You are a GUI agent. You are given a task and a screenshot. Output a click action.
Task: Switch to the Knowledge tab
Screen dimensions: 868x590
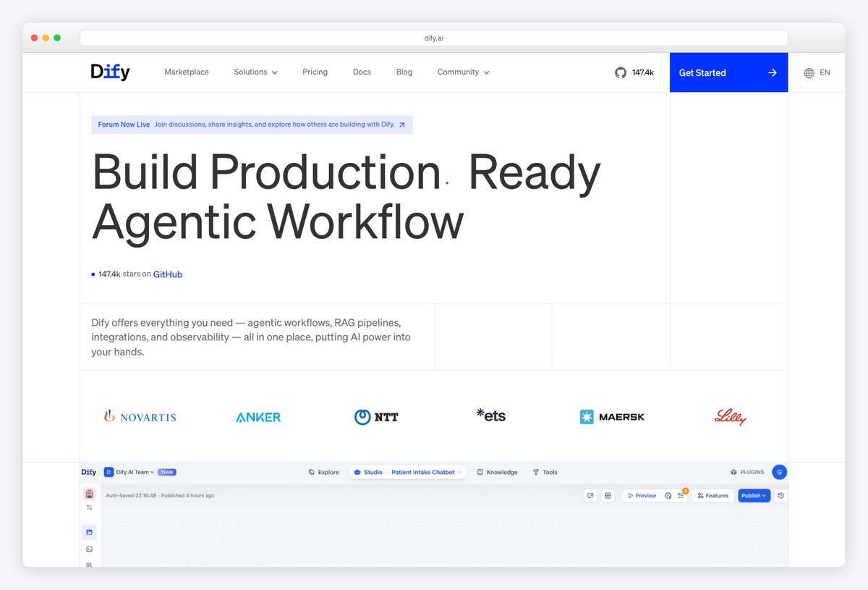coord(497,472)
